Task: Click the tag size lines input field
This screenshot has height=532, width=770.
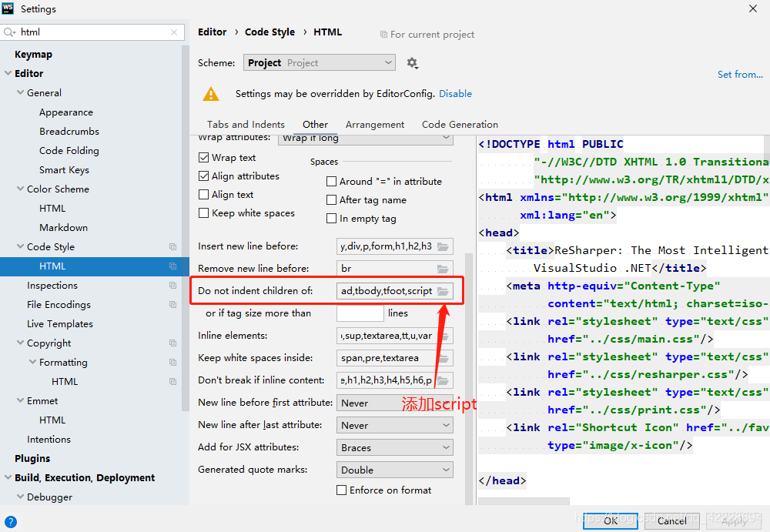Action: point(360,313)
